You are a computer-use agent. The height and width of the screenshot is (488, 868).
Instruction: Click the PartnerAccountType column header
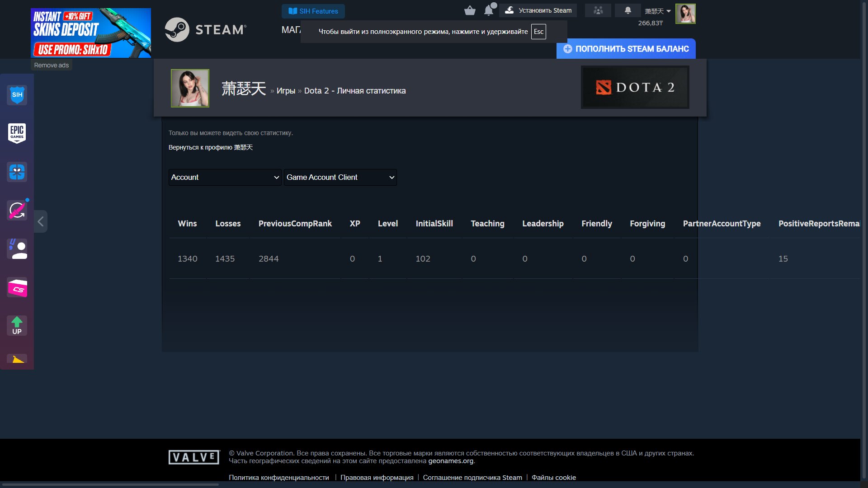click(722, 224)
